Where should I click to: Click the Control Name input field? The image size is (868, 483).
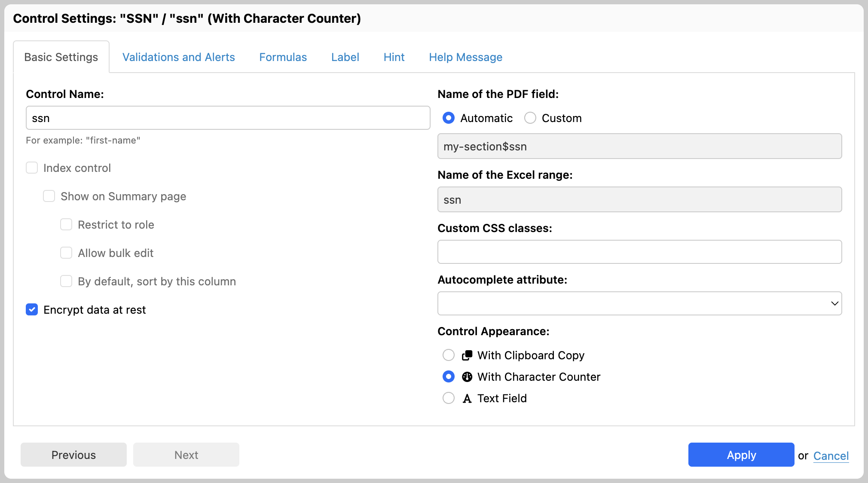coord(228,118)
